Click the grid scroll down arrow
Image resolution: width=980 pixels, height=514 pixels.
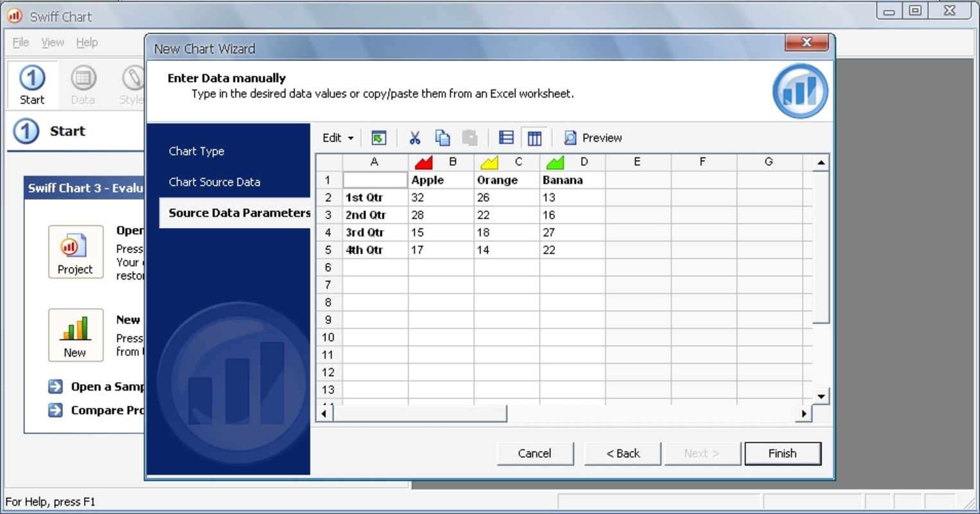821,396
